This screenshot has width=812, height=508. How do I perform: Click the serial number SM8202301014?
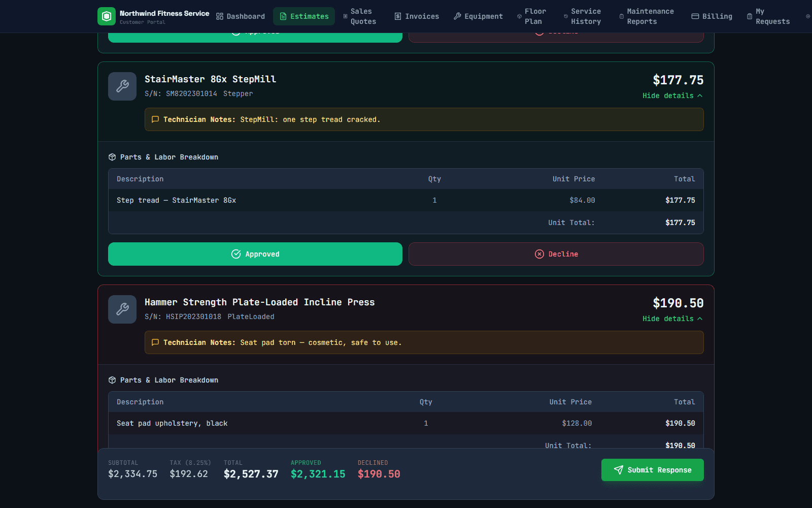pyautogui.click(x=191, y=93)
